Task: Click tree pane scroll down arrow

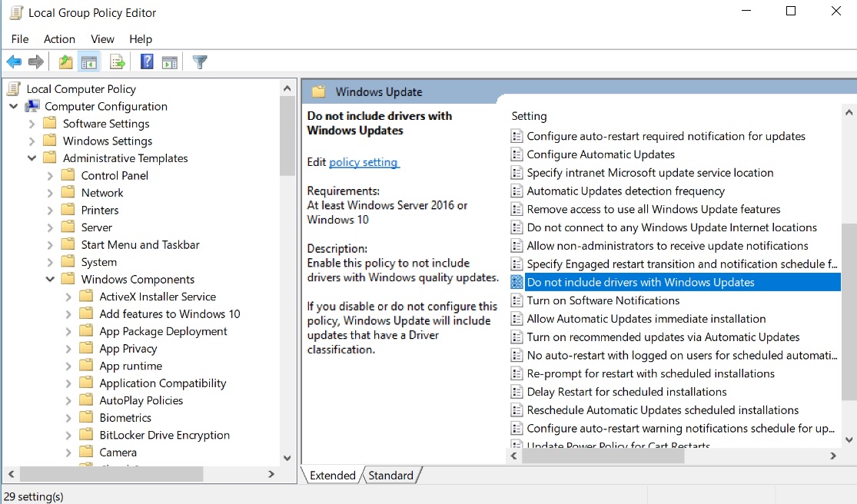Action: click(287, 458)
